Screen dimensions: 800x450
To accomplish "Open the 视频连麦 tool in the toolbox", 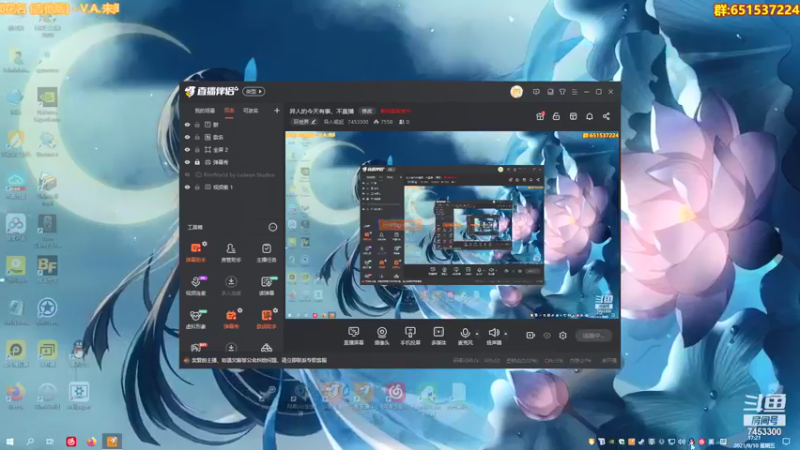I will 195,286.
